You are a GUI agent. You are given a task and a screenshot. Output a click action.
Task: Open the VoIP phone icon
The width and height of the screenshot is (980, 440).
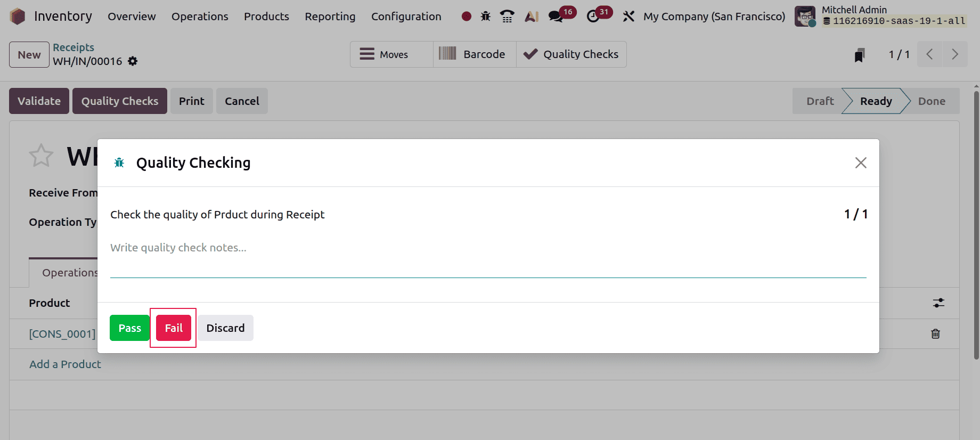[x=507, y=17]
